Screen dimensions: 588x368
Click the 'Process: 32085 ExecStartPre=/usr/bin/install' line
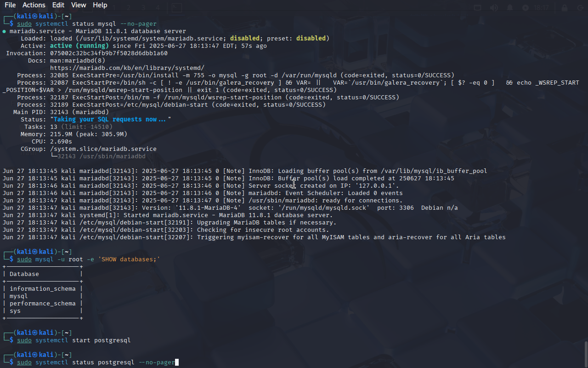click(236, 75)
